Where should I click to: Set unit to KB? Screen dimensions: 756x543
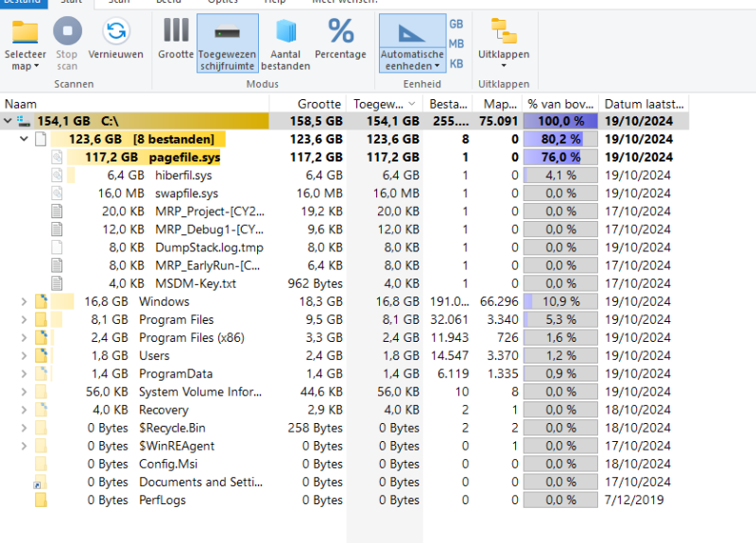tap(456, 63)
